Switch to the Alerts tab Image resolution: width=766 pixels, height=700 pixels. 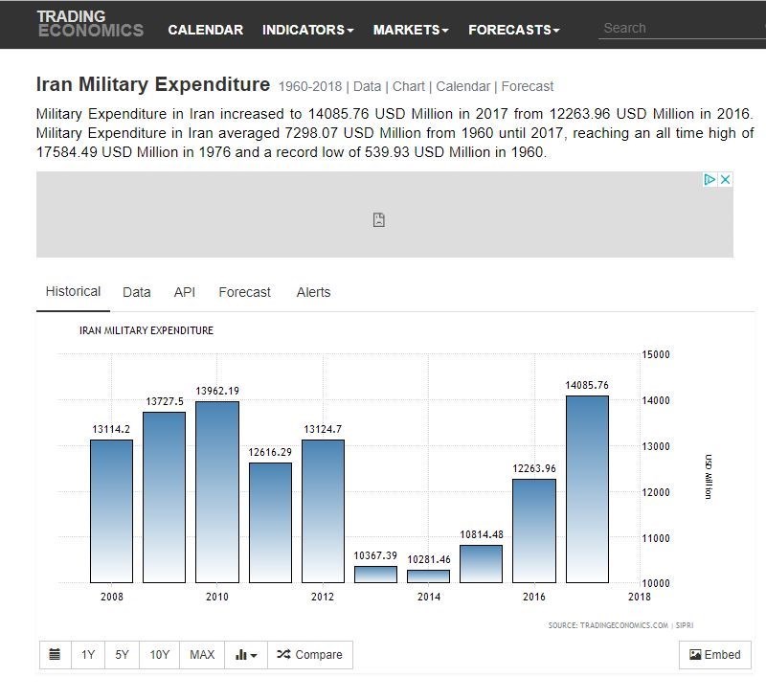point(313,292)
